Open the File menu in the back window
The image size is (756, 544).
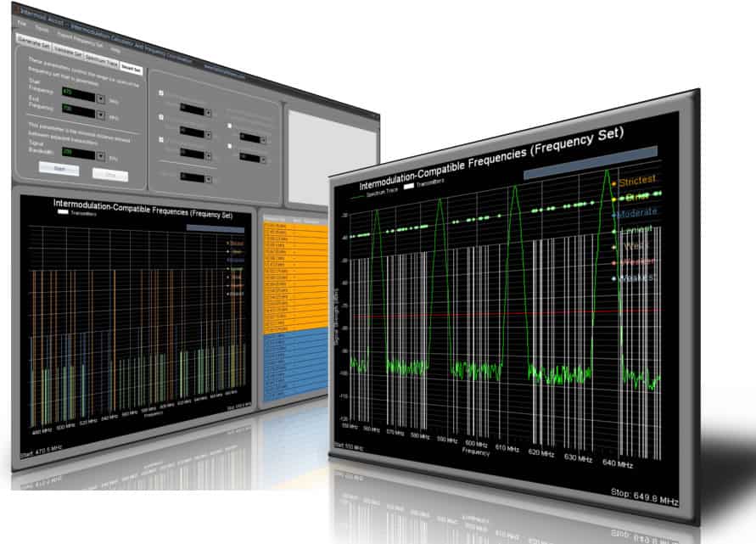coord(22,23)
